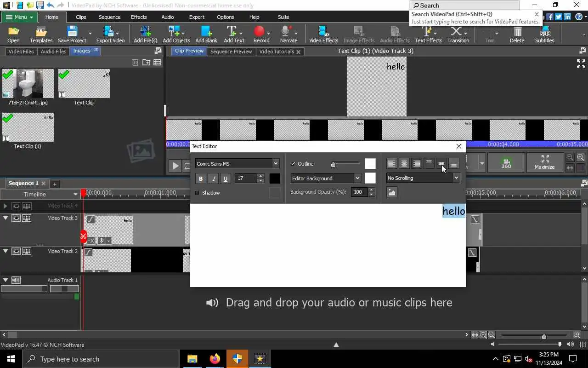Click the Delete trash icon in toolbar
Viewport: 588px width, 368px height.
517,31
